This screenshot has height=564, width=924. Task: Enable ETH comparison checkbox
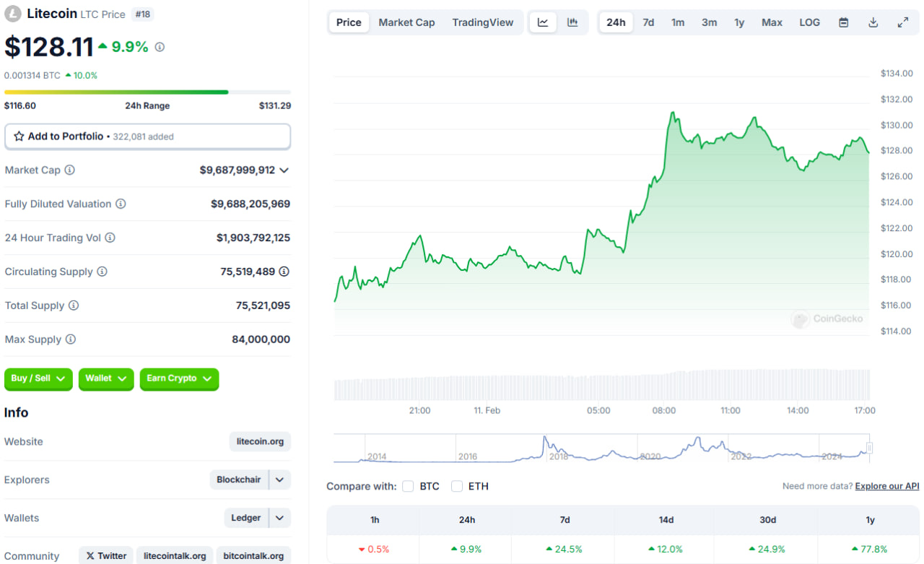tap(457, 487)
